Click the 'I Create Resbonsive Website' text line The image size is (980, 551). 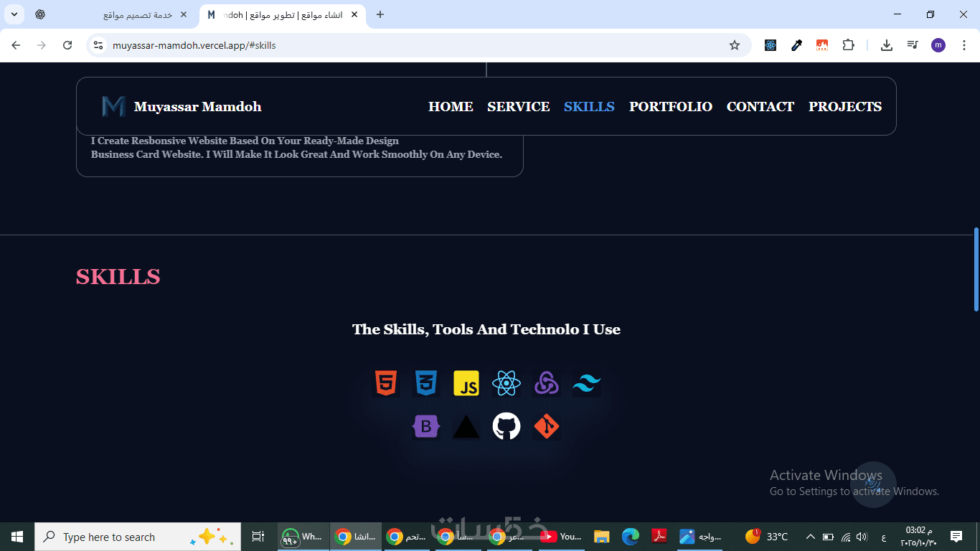tap(245, 141)
